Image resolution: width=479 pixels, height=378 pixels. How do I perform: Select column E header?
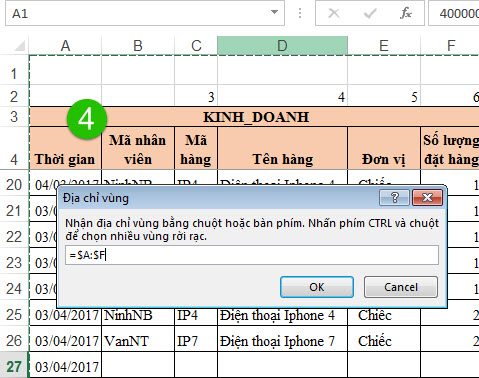pyautogui.click(x=384, y=45)
